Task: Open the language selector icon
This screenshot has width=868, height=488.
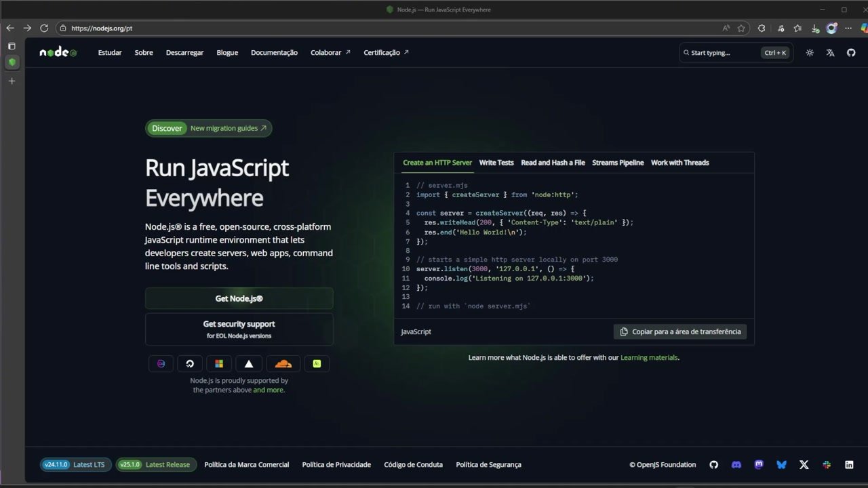Action: [830, 52]
